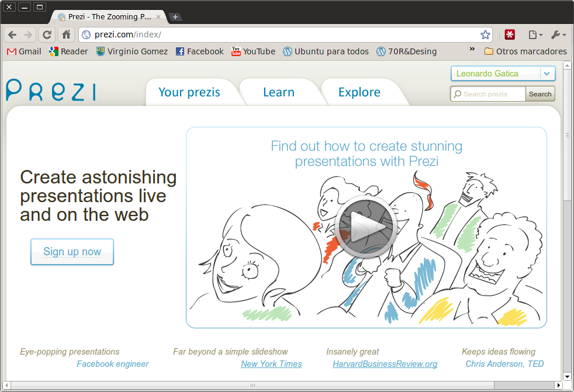This screenshot has height=392, width=574.
Task: Click the Facebook engineer text
Action: coord(113,364)
